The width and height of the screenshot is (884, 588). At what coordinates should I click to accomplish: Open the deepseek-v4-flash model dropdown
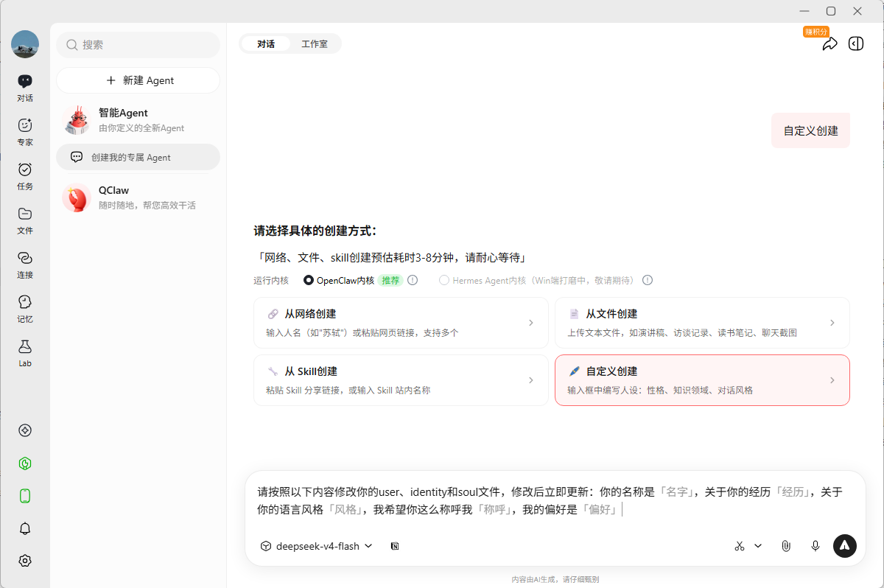[x=317, y=546]
